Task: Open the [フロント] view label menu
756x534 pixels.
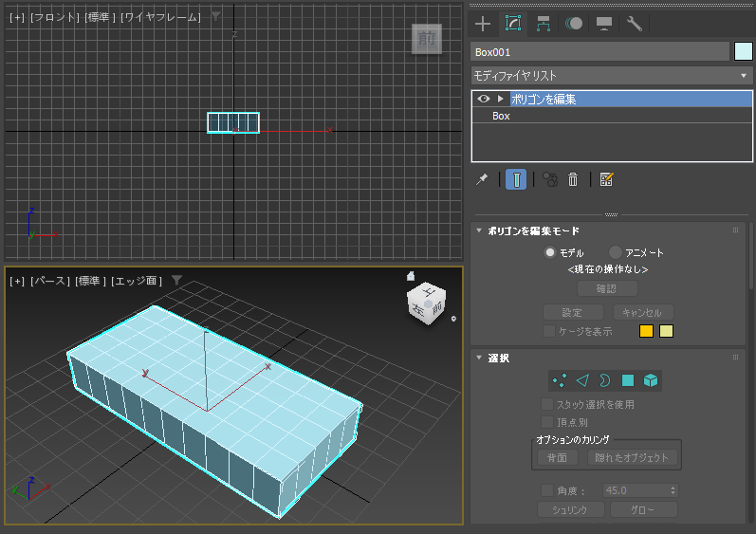Action: 54,17
